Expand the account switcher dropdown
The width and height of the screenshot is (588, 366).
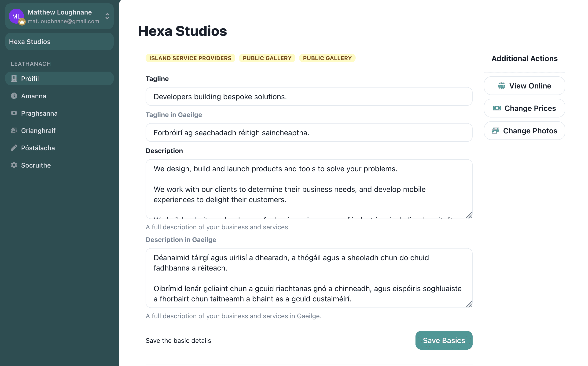point(108,16)
